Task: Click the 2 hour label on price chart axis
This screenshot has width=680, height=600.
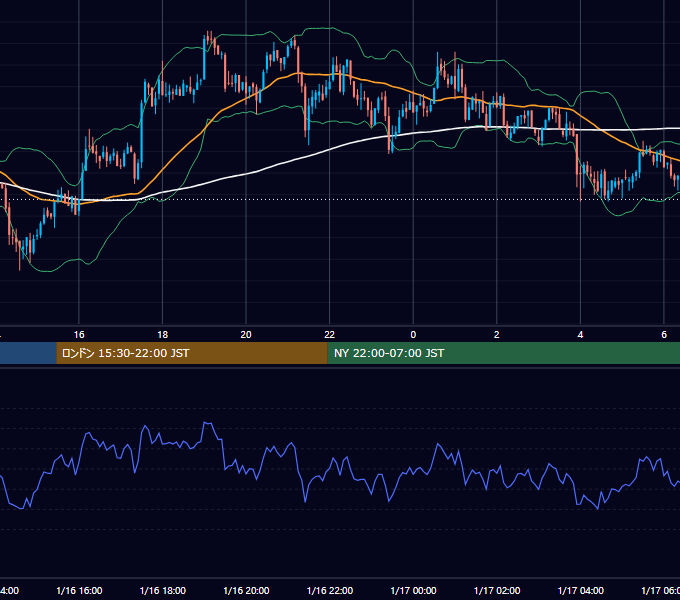Action: pos(497,335)
